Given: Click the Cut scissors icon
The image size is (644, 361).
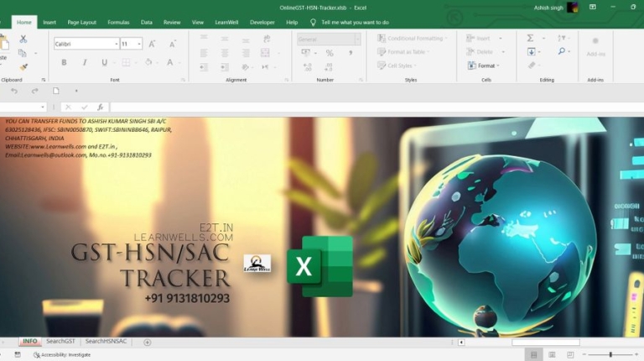Looking at the screenshot, I should click(x=23, y=39).
